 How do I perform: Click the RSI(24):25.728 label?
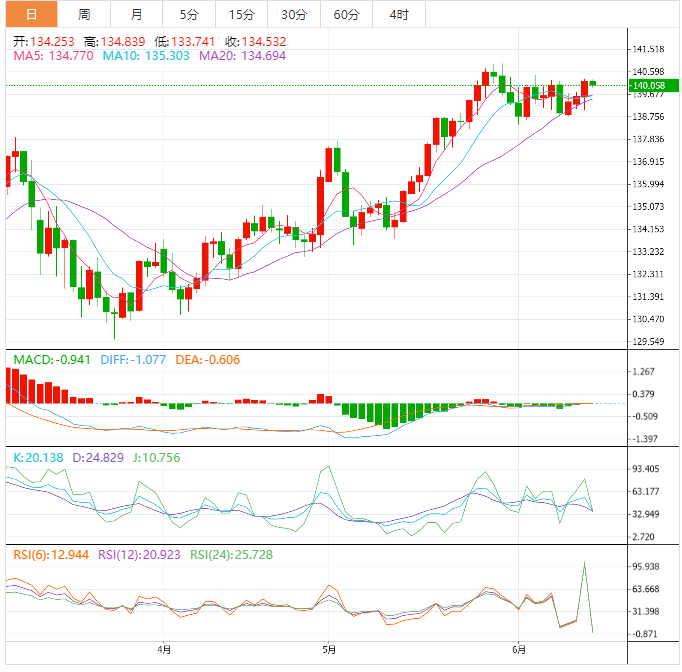click(231, 555)
